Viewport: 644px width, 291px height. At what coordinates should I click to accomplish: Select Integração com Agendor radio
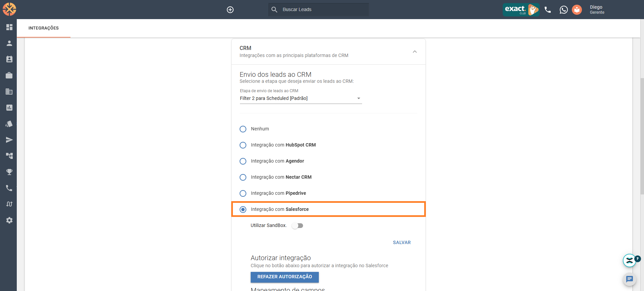[243, 161]
